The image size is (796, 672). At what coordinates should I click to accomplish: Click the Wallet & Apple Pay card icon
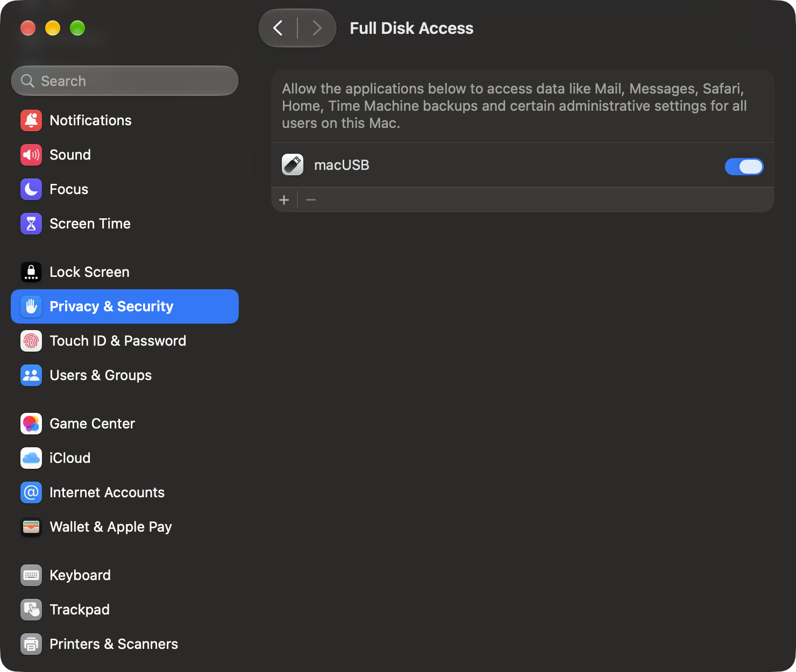31,527
